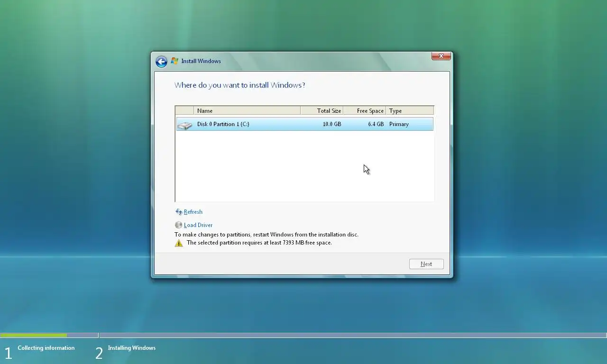The image size is (607, 364).
Task: Close the Install Windows dialog
Action: pos(441,56)
